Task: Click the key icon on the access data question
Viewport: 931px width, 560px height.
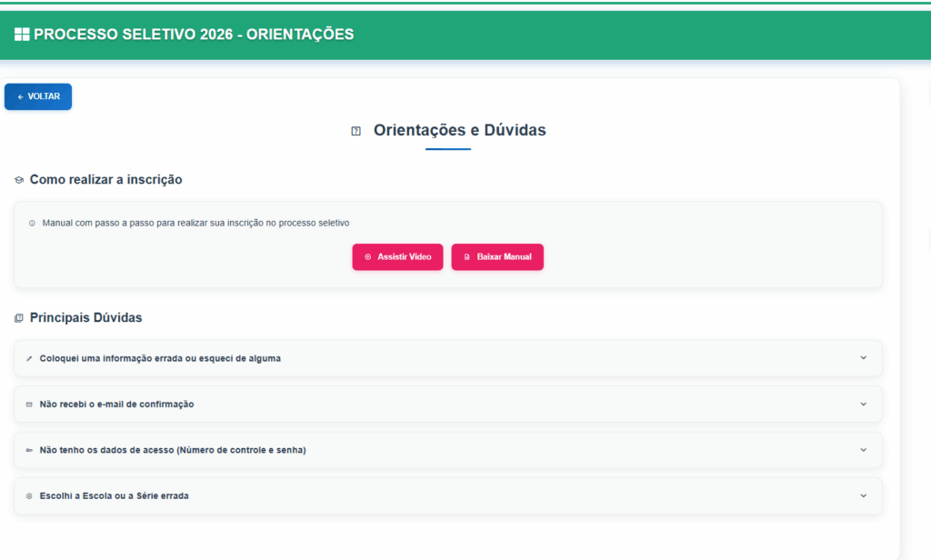Action: [29, 450]
